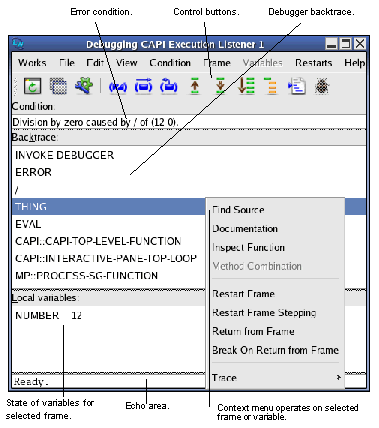Click the Abort restart toolbar icon

tap(118, 86)
